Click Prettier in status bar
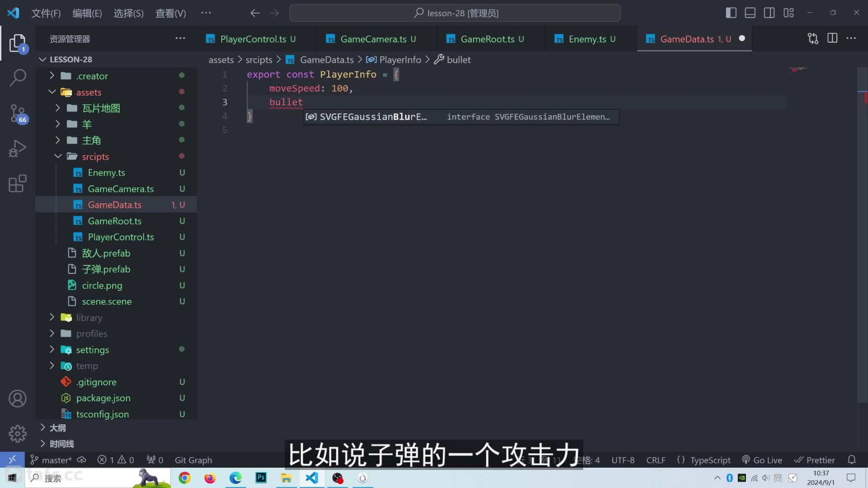This screenshot has width=868, height=488. [x=815, y=460]
